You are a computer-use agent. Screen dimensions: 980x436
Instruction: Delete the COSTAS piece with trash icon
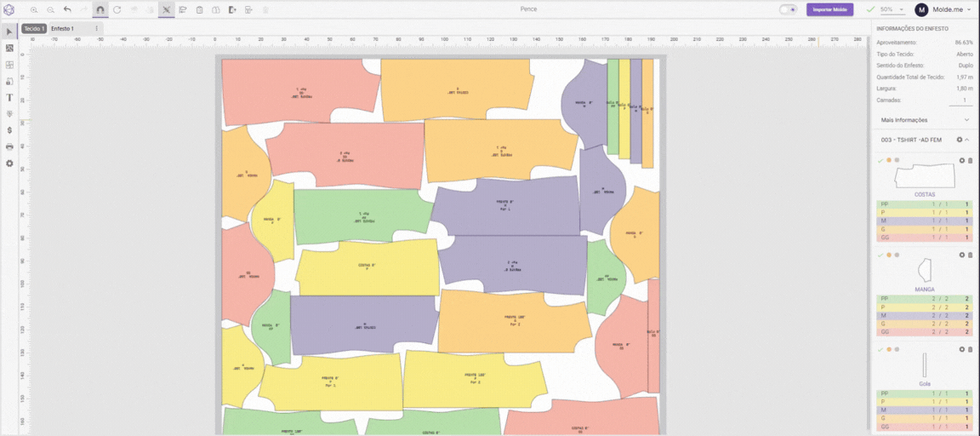pyautogui.click(x=970, y=160)
